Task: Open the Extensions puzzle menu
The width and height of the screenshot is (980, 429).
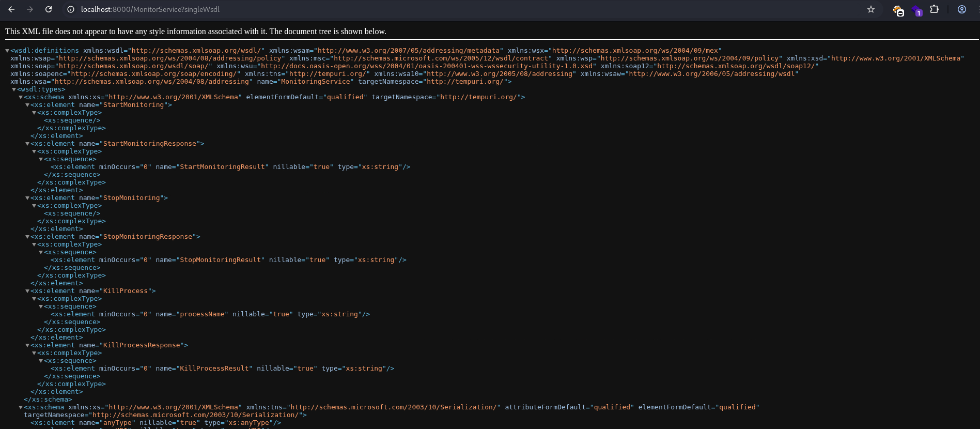Action: click(x=935, y=9)
